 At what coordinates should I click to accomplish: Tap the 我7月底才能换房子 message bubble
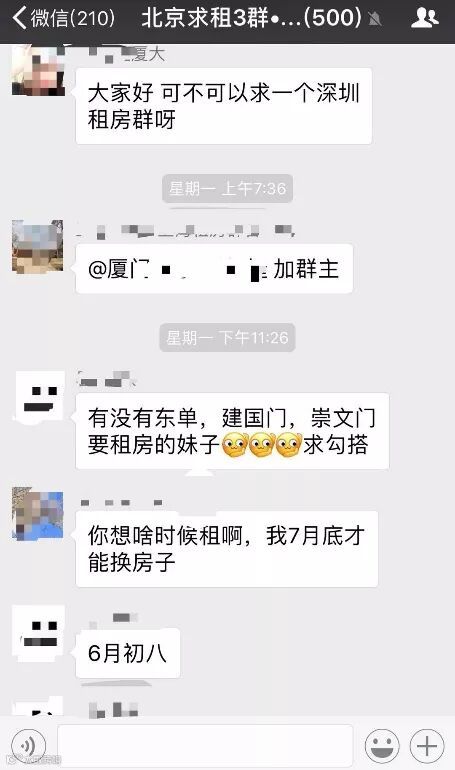(x=227, y=549)
